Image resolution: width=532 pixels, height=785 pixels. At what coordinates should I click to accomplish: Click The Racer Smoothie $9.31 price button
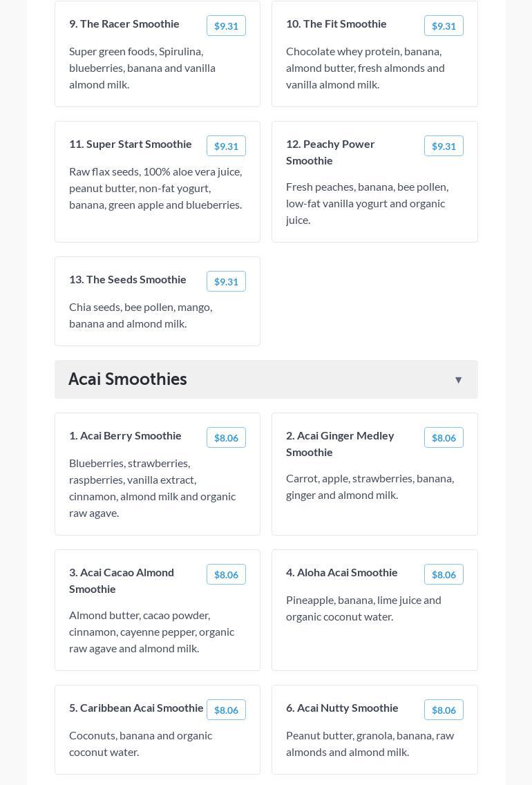226,26
